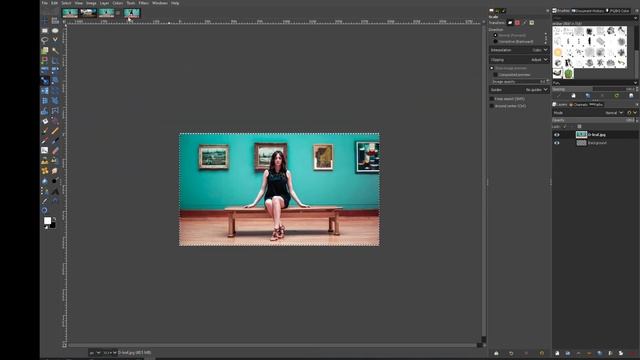Hide the top layer eye icon

[557, 135]
